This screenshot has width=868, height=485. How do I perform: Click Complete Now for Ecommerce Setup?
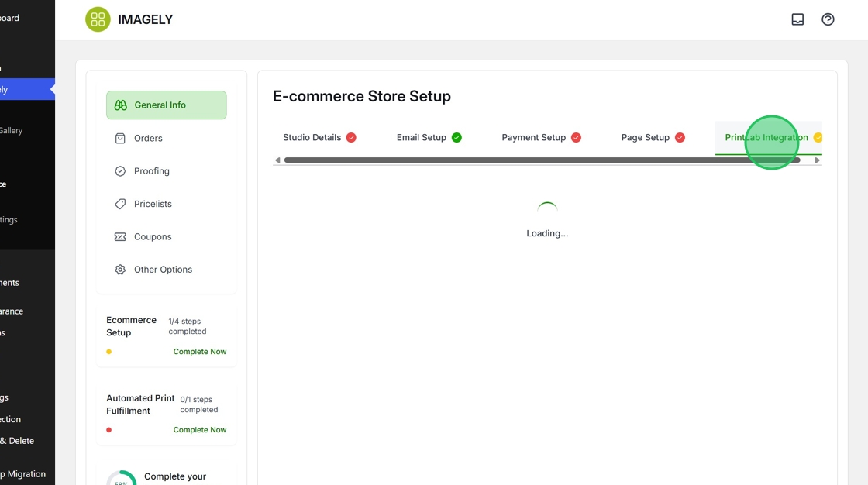[x=200, y=352]
